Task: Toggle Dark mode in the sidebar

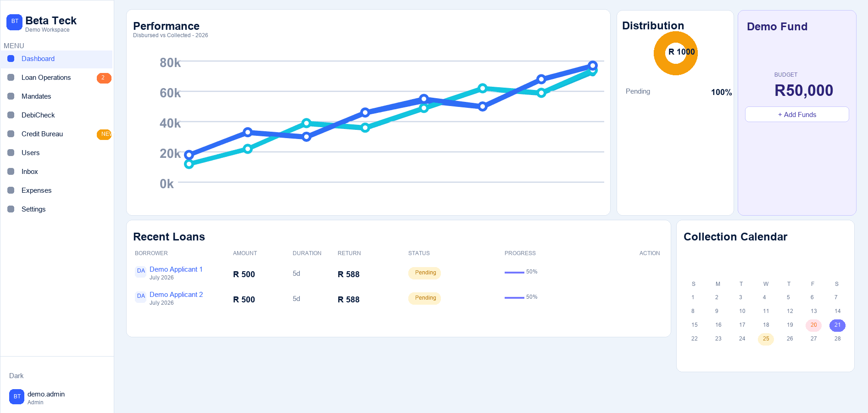Action: 17,376
